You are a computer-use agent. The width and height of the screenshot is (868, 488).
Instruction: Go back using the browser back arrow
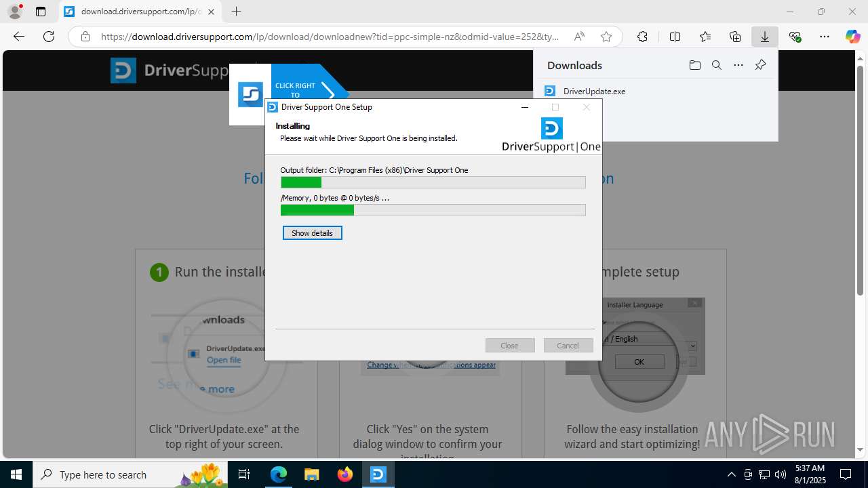19,37
